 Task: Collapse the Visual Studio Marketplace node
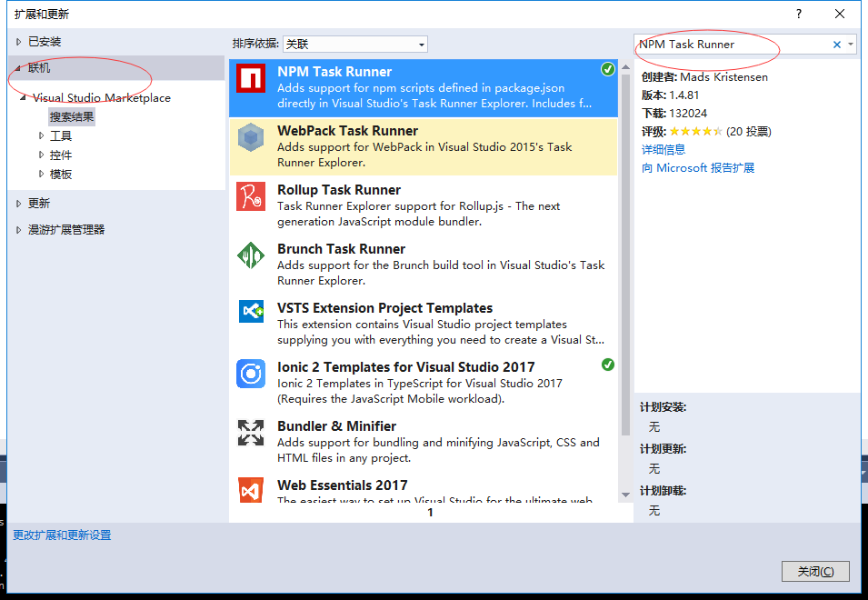tap(24, 98)
